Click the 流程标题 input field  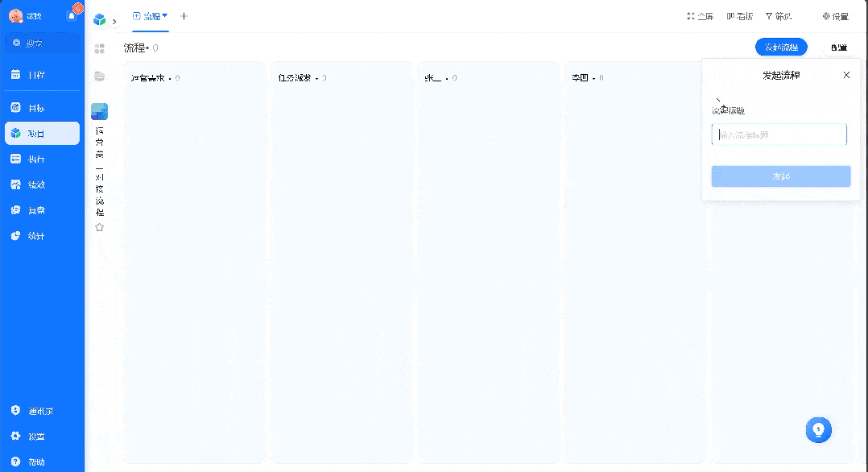click(779, 135)
